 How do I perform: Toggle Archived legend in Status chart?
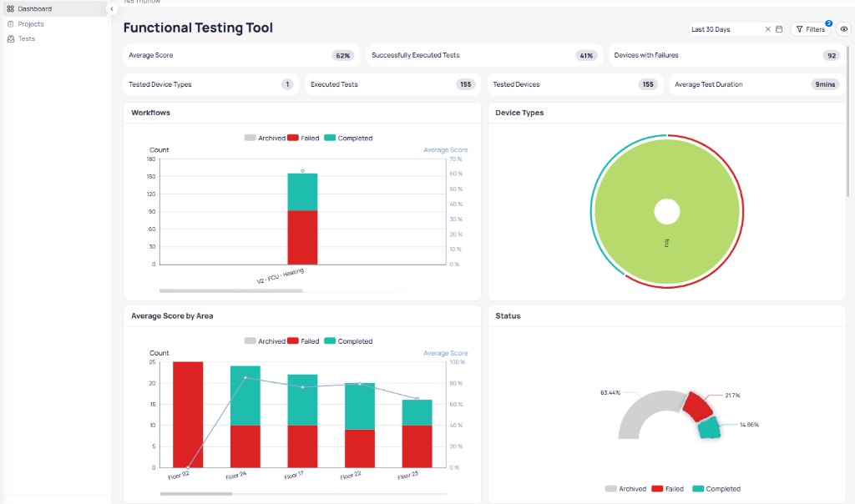pos(625,489)
